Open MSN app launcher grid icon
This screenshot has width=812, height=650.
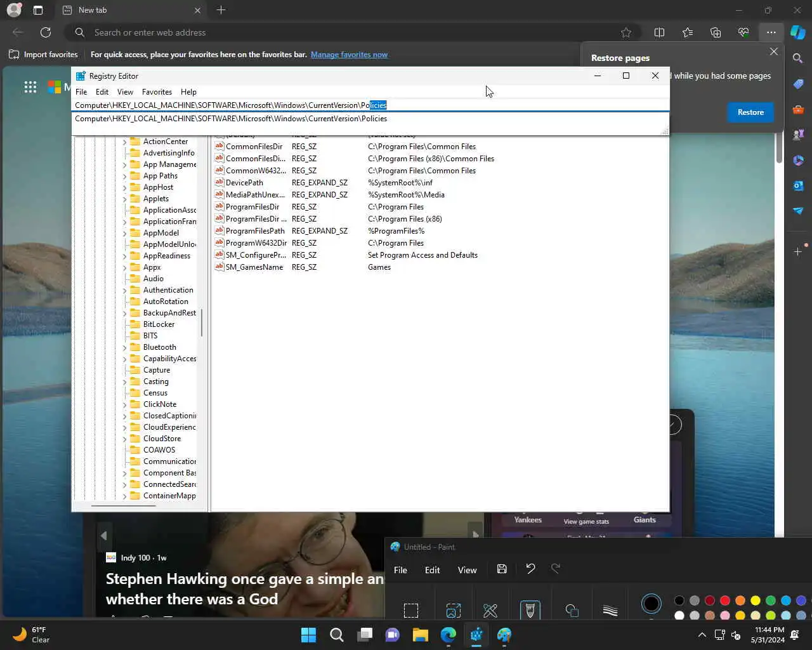pyautogui.click(x=30, y=87)
